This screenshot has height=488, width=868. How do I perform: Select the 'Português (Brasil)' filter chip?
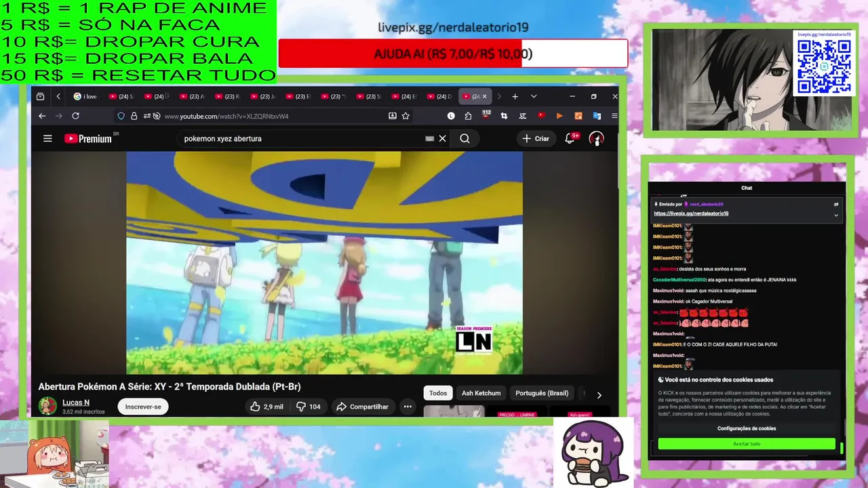[542, 393]
